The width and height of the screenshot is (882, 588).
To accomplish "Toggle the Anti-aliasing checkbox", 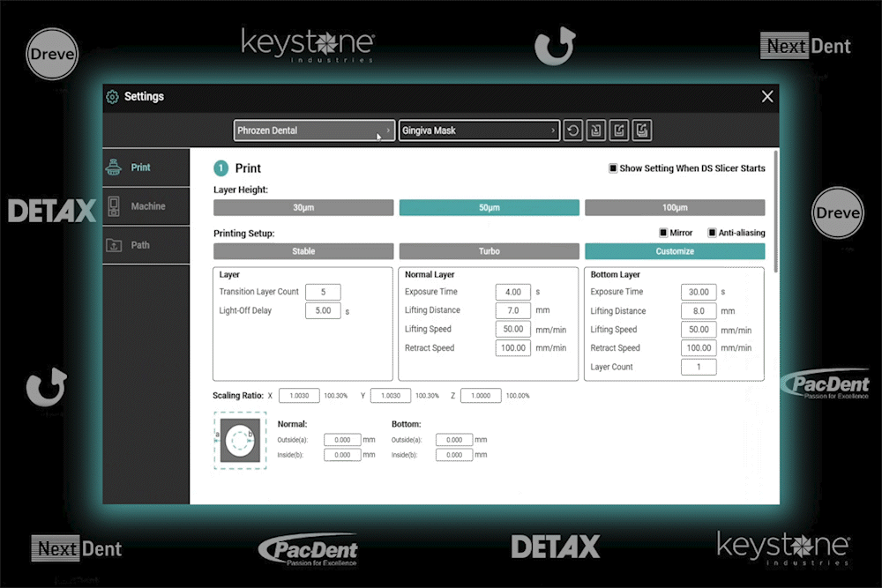I will pos(712,233).
